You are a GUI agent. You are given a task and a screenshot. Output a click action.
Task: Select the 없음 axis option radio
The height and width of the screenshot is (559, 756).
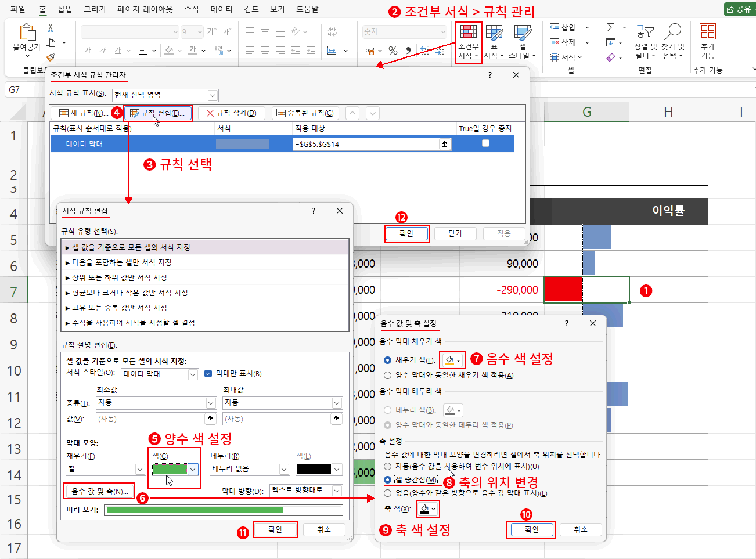click(388, 493)
